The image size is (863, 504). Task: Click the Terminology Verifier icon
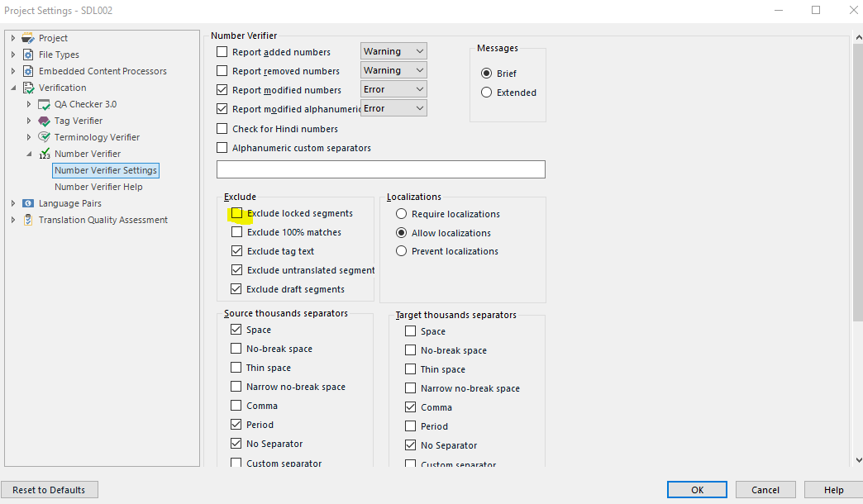click(44, 137)
